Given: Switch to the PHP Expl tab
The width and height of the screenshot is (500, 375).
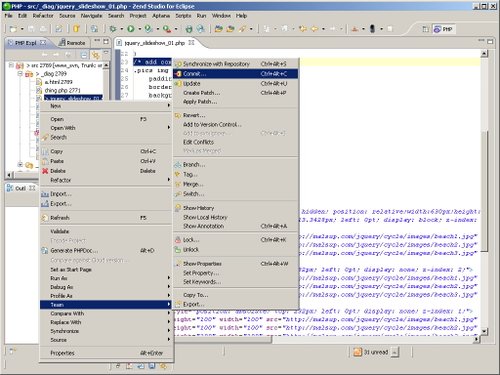Looking at the screenshot, I should 26,43.
